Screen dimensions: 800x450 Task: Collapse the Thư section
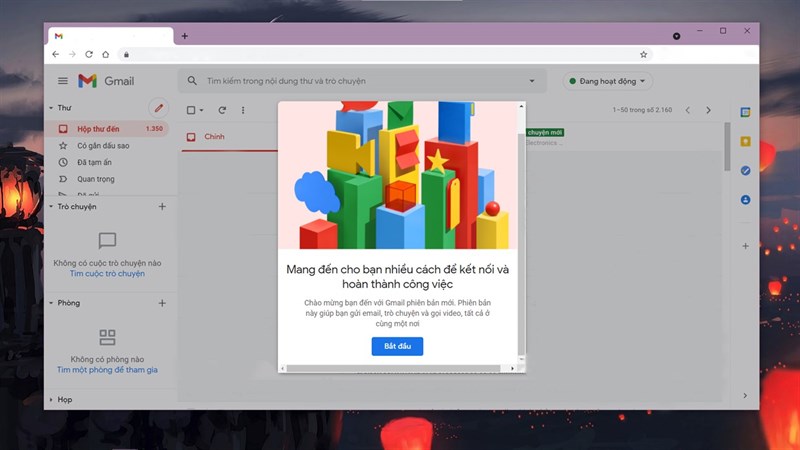51,108
